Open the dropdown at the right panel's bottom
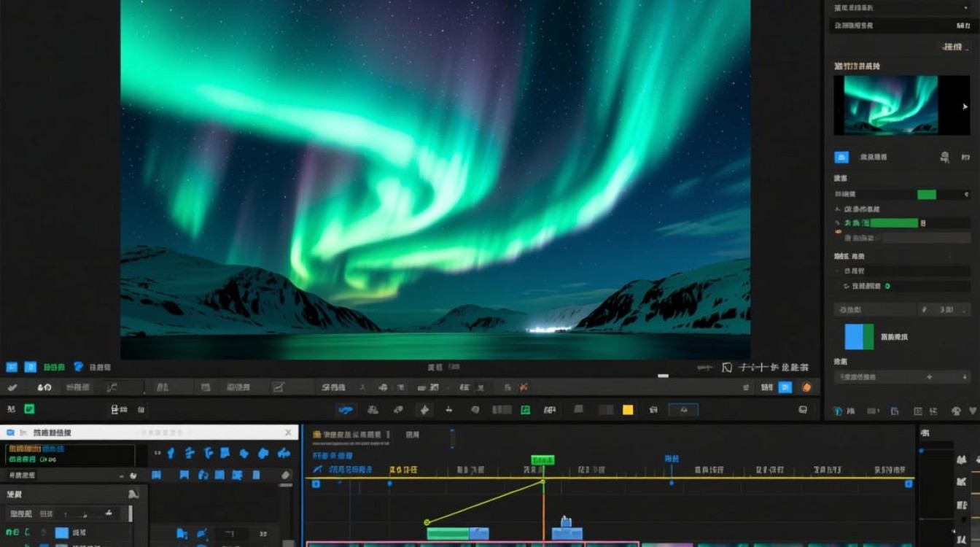This screenshot has height=547, width=980. coord(901,377)
